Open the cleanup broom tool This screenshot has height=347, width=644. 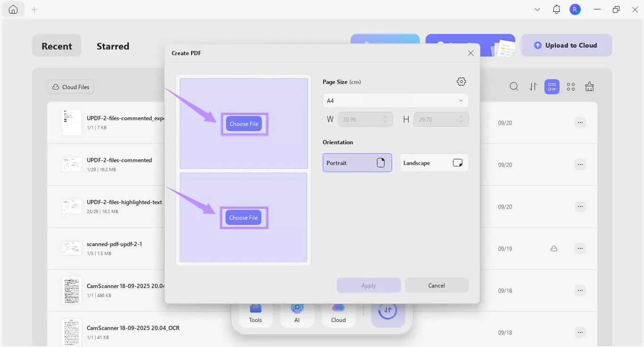pyautogui.click(x=589, y=87)
